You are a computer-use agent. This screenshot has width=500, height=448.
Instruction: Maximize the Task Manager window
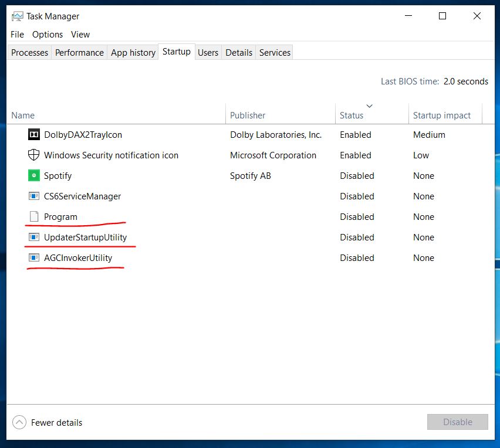point(442,16)
